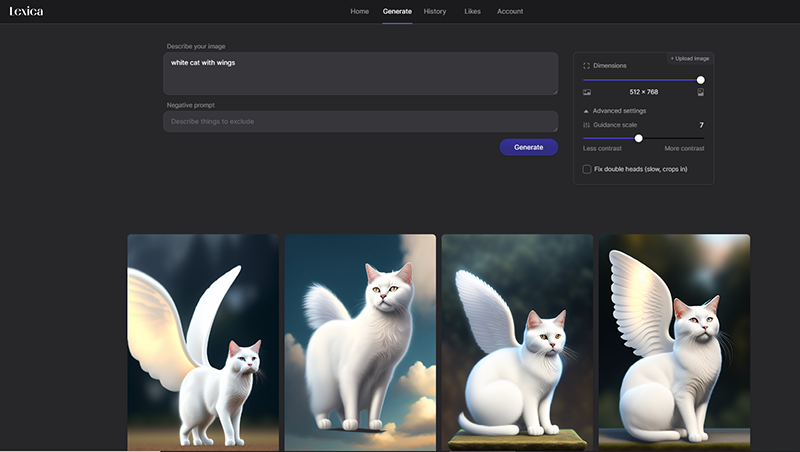Open the fourth cat image, sitting with upright wing
Viewport: 800px width, 452px height.
click(674, 343)
